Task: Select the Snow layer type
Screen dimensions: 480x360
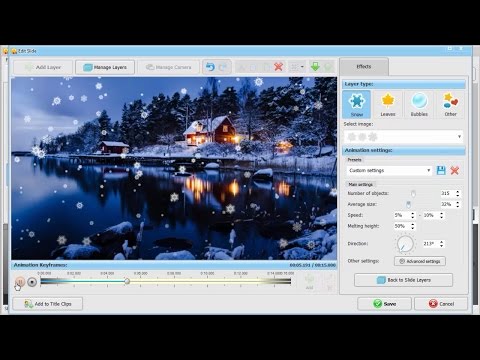Action: click(356, 104)
